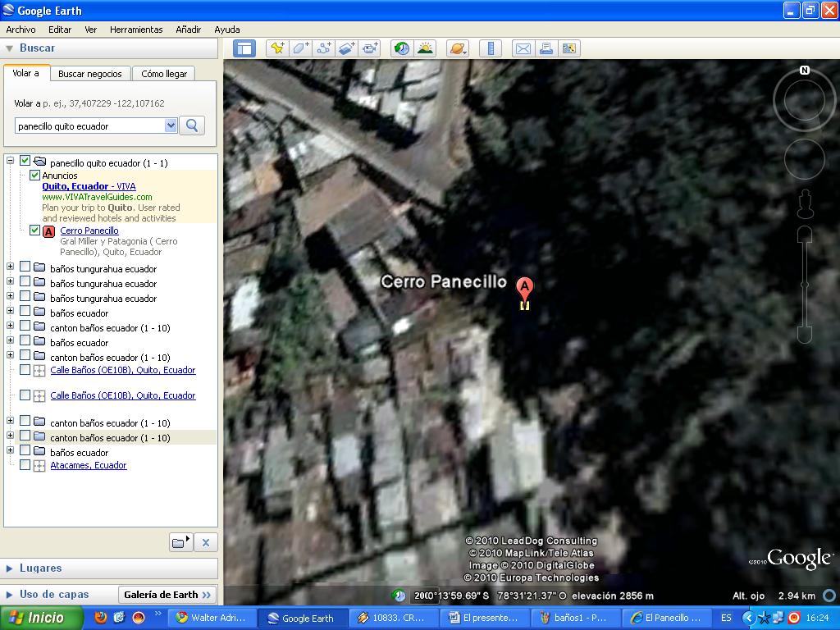
Task: Click the Galería de Earth button
Action: (x=167, y=594)
